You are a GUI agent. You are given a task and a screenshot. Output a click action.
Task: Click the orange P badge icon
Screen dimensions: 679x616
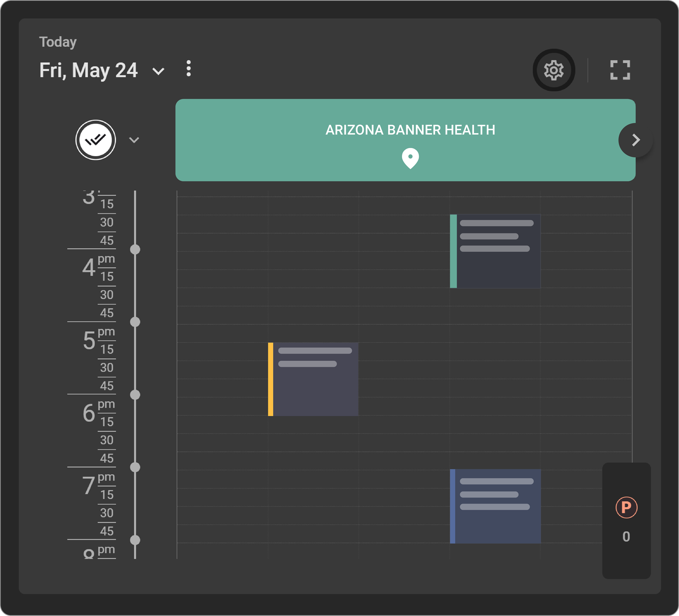click(x=626, y=508)
